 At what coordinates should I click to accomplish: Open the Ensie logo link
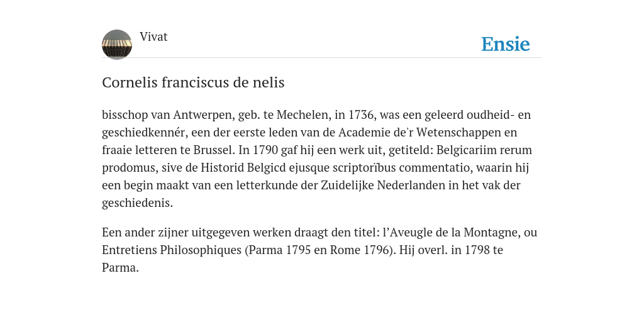(x=506, y=44)
